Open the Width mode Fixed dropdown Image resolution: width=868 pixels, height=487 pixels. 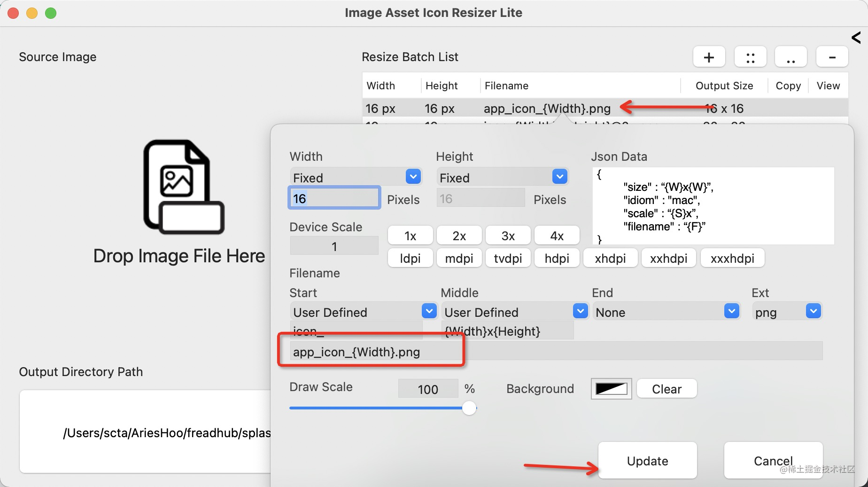pos(356,177)
